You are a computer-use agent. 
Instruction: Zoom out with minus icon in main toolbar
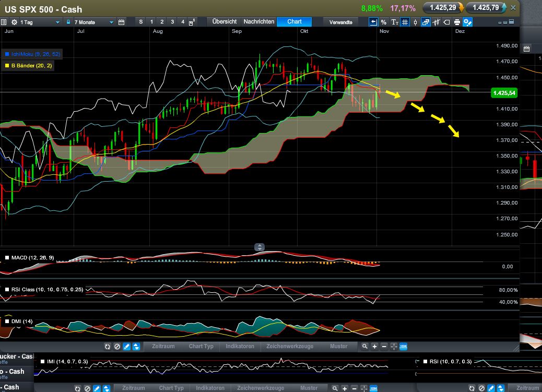point(384,347)
